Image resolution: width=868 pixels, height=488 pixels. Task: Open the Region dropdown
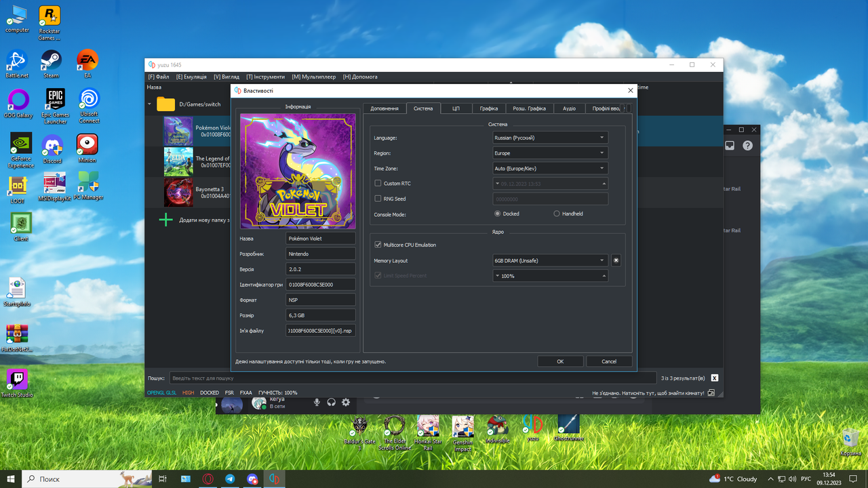(550, 153)
